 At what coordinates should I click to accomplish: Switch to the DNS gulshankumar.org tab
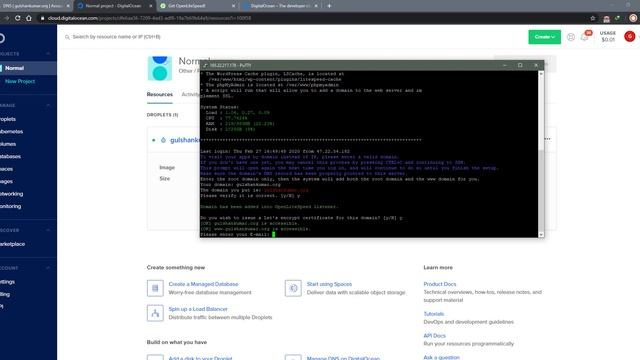click(36, 6)
